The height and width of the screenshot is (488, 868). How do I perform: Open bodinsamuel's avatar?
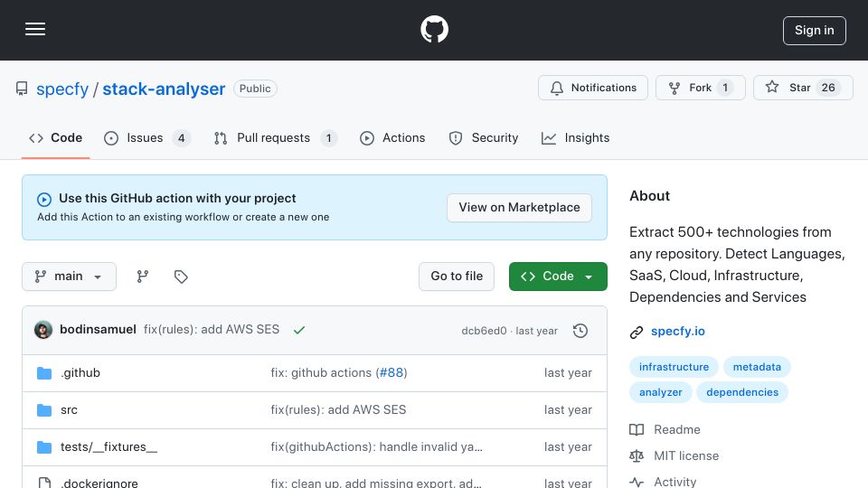[43, 330]
